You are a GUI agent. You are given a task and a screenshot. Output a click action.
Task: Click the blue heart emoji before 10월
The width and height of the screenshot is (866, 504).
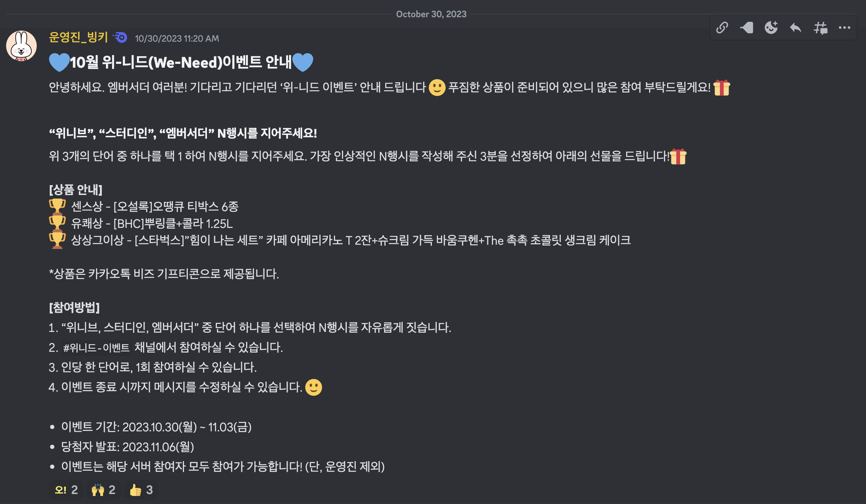[59, 62]
